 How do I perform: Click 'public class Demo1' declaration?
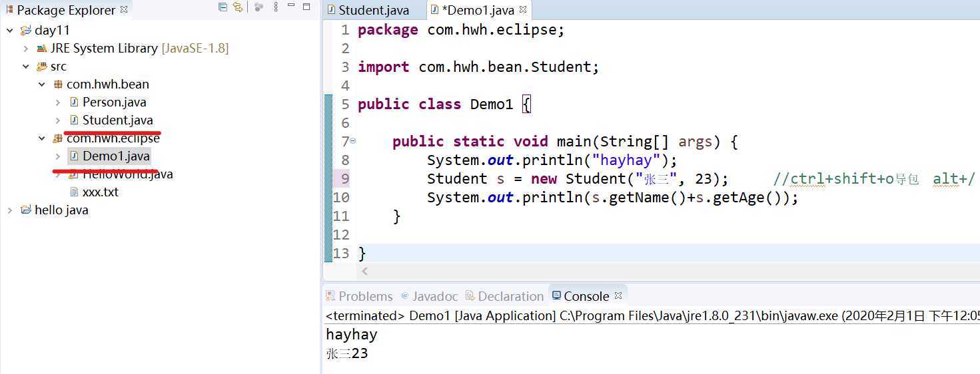click(x=436, y=104)
